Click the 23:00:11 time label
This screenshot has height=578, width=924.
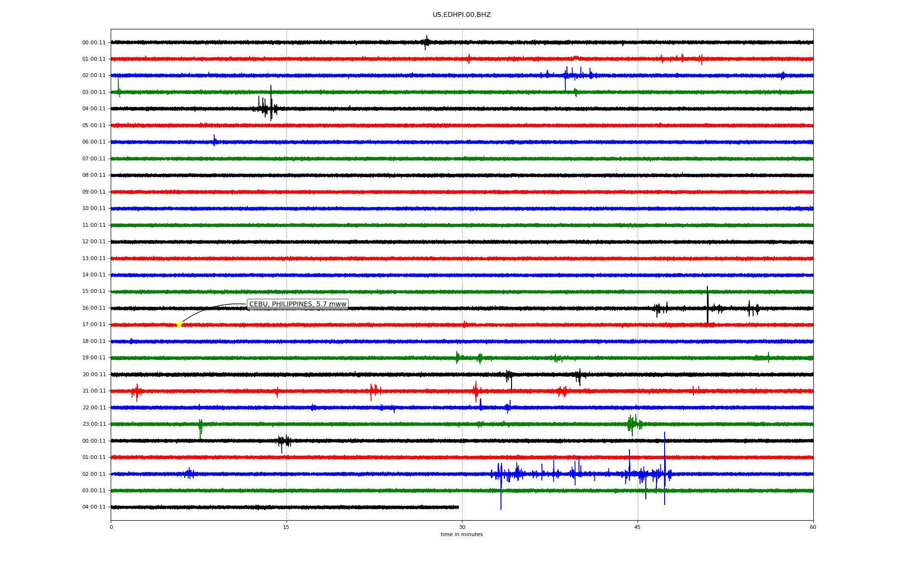(94, 424)
